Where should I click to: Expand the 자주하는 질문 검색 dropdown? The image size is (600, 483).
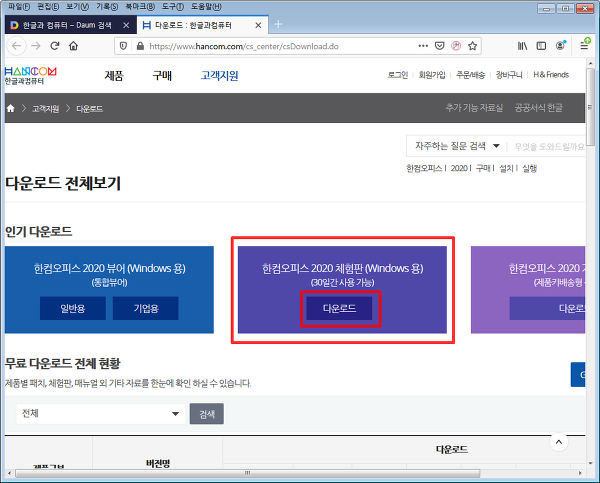pyautogui.click(x=457, y=146)
